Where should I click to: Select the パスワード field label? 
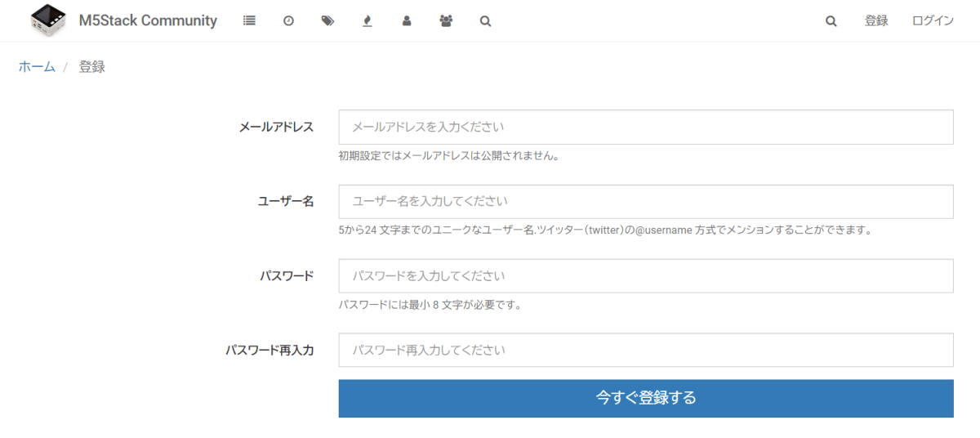[287, 276]
